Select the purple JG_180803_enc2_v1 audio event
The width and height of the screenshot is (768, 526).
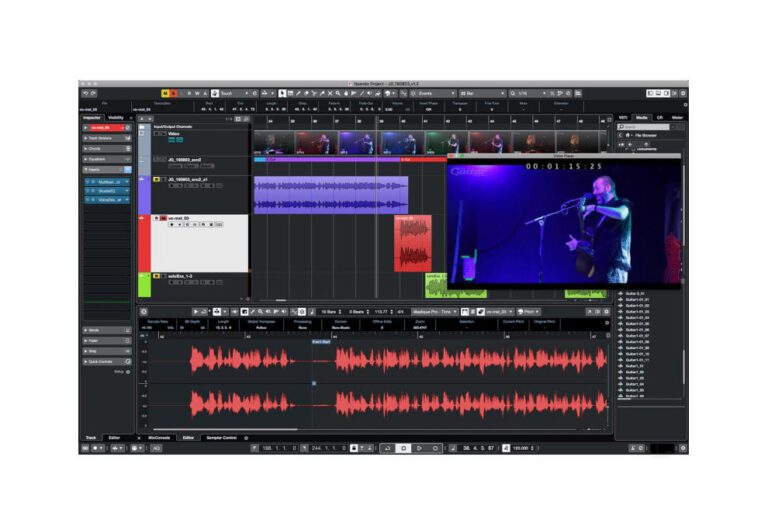click(331, 195)
